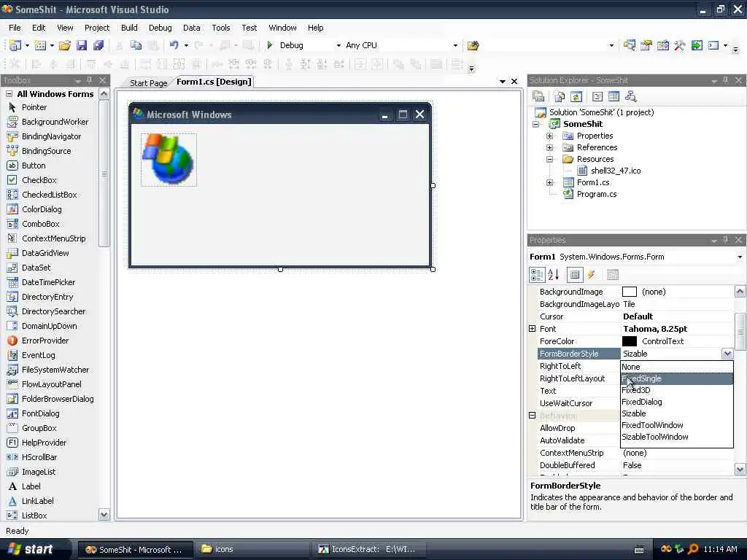Sort properties alphabetically with the A-Z icon
Screen dimensions: 747x560
point(553,275)
